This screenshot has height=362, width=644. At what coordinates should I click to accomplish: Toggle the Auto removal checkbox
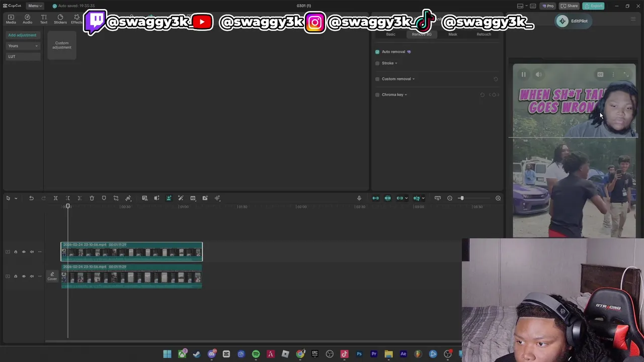(x=377, y=52)
